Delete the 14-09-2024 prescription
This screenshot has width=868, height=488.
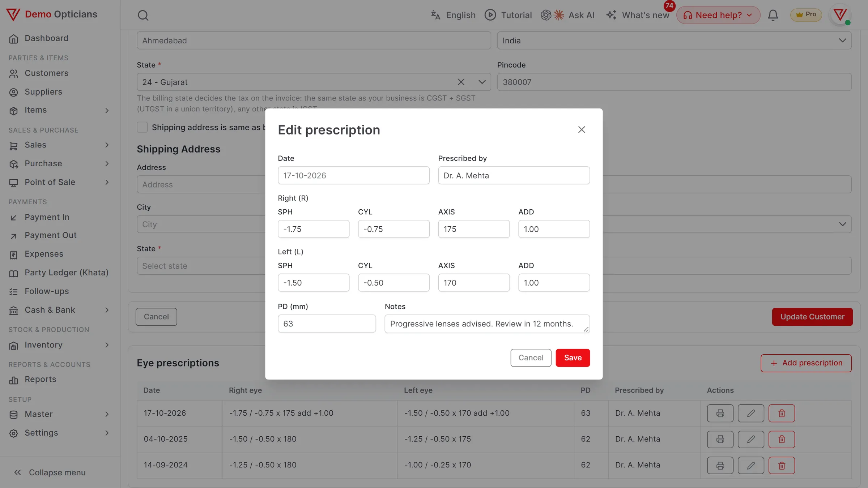pos(782,465)
